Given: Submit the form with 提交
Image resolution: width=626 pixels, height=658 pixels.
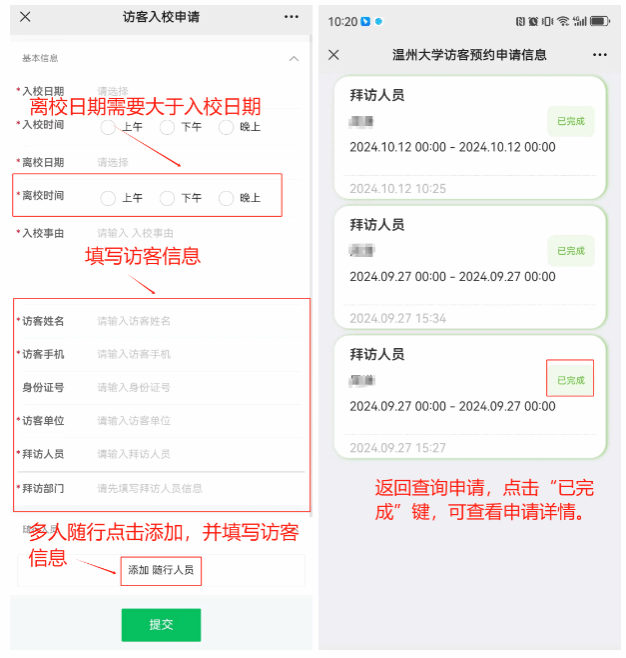Looking at the screenshot, I should click(161, 625).
